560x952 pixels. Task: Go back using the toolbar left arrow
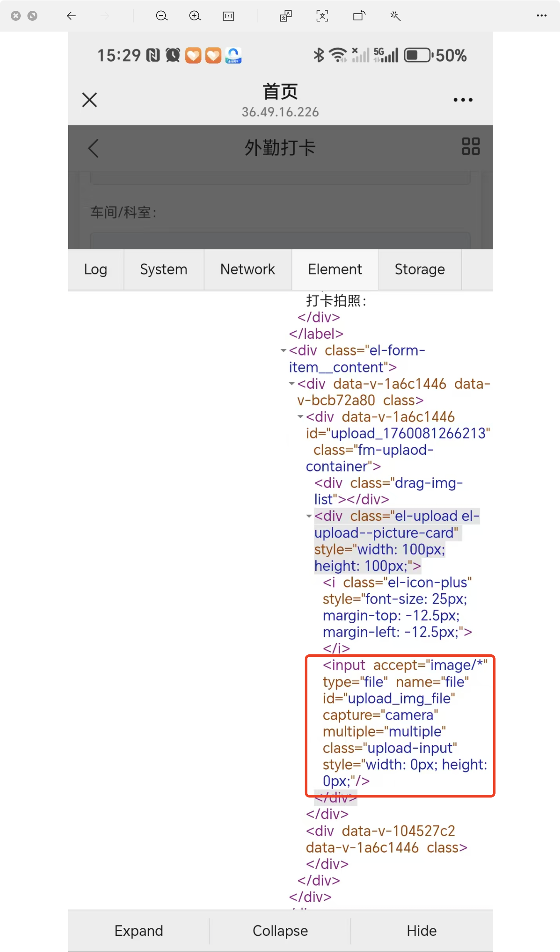point(71,16)
